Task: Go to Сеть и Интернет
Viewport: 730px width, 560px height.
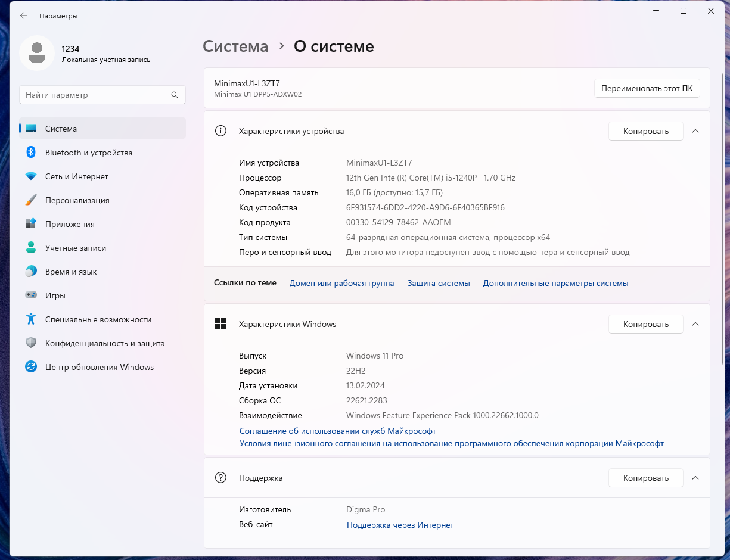Action: coord(102,176)
